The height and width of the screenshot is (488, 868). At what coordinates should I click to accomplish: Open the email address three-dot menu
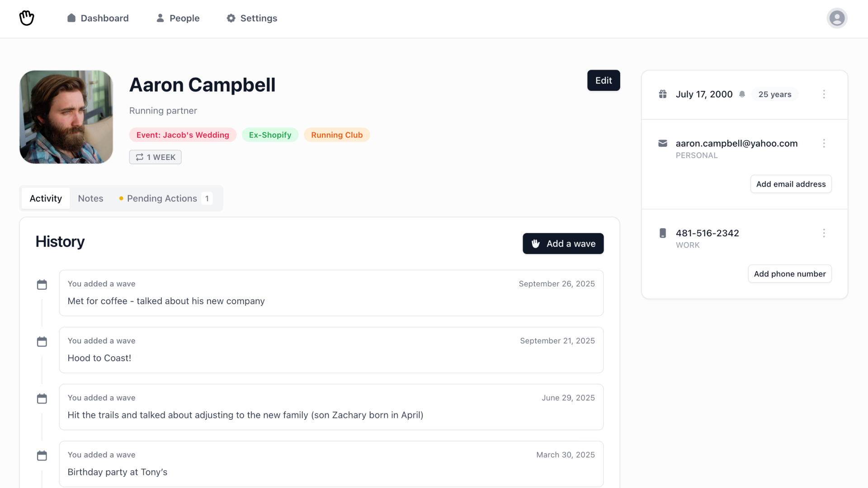click(824, 143)
